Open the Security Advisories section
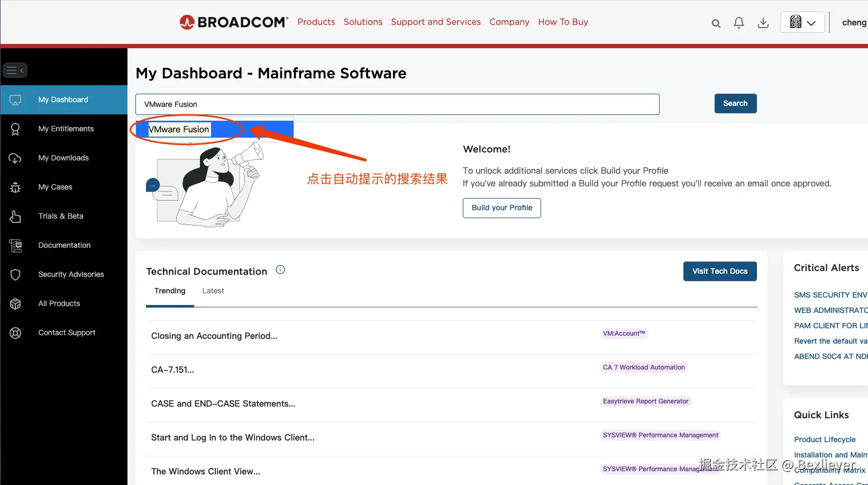The image size is (868, 485). pos(71,274)
